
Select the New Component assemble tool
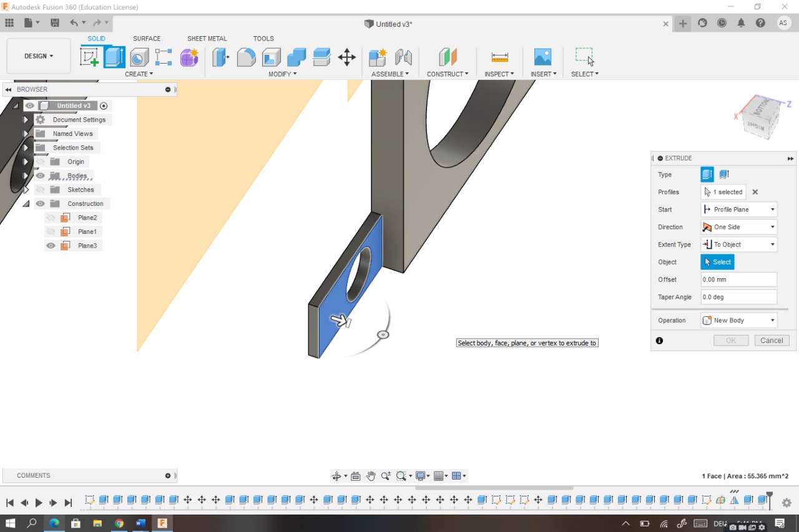(x=378, y=57)
